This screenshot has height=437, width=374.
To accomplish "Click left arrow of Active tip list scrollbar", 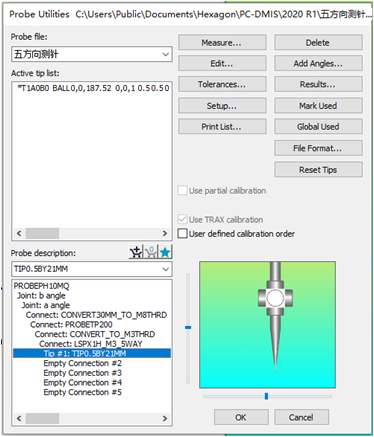I will tap(19, 233).
